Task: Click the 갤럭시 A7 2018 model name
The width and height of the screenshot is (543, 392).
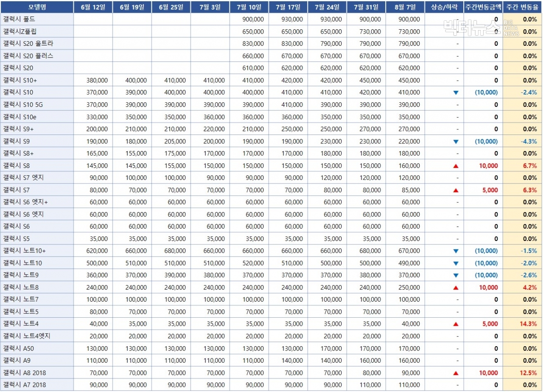Action: tap(25, 385)
